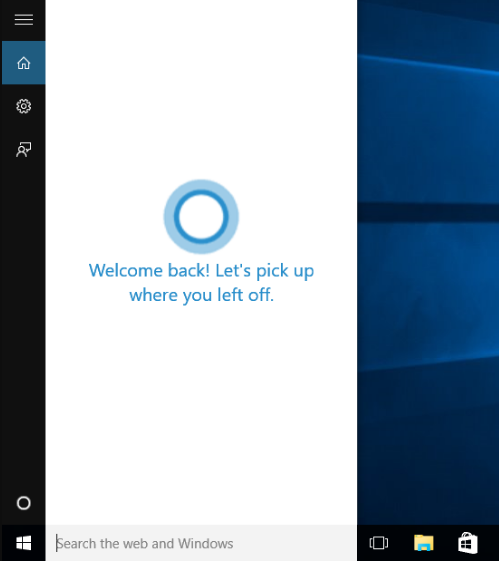
Task: Open the Cortana feedback icon
Action: tap(24, 150)
